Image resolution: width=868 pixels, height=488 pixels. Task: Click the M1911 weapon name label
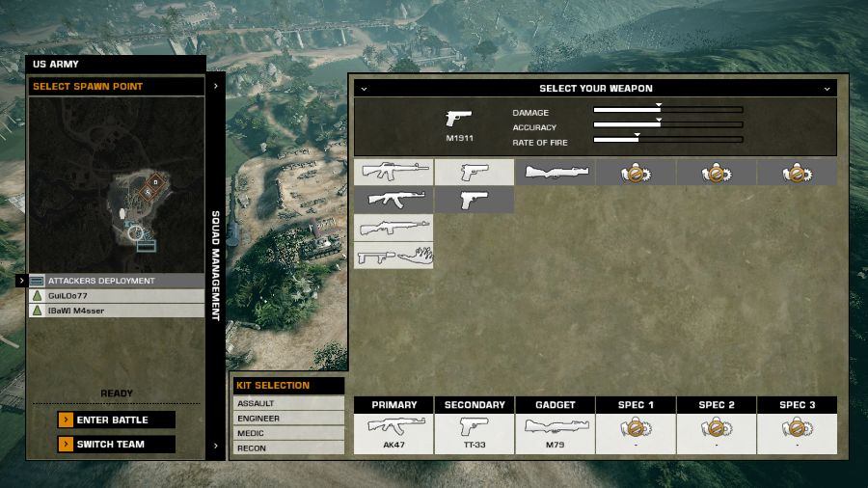(x=459, y=138)
